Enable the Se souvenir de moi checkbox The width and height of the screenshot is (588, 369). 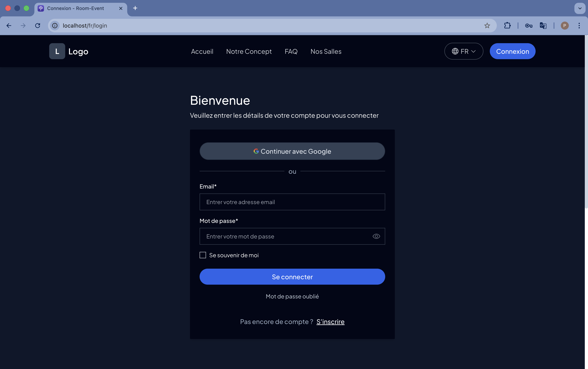pyautogui.click(x=203, y=255)
